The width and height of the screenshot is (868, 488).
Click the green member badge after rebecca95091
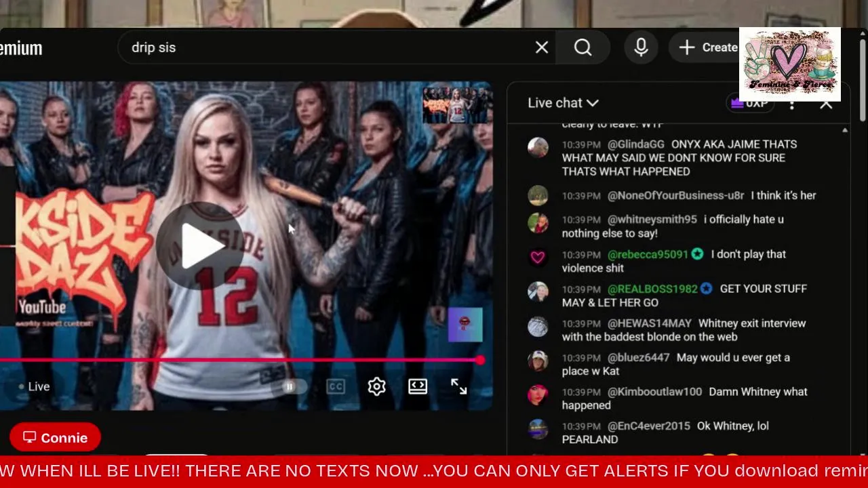pyautogui.click(x=698, y=254)
